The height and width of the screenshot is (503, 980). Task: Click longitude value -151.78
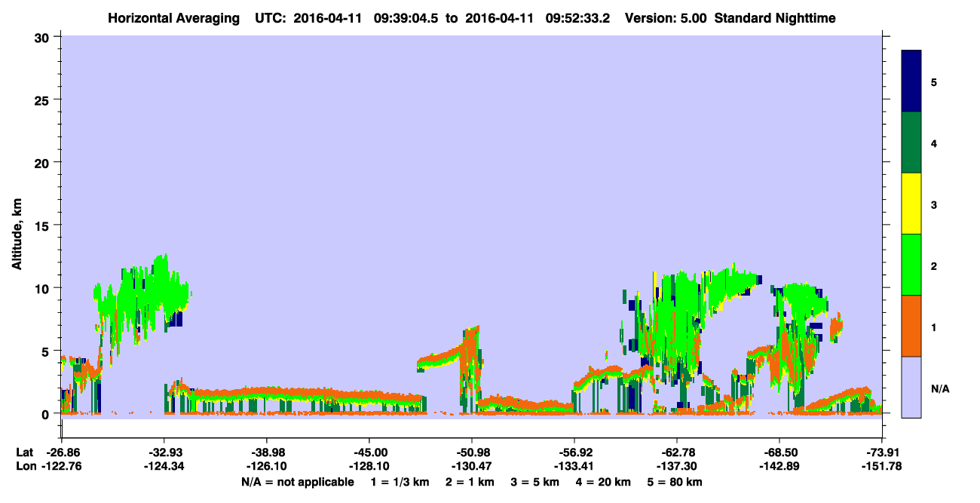point(883,466)
